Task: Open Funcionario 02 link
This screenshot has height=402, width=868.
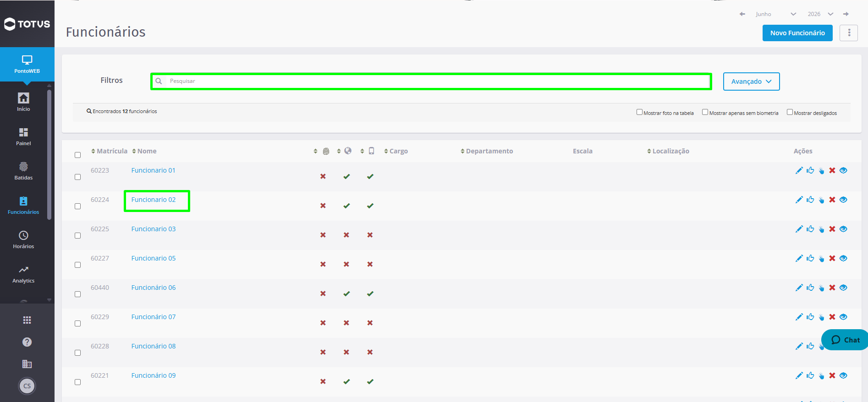Action: click(x=154, y=200)
